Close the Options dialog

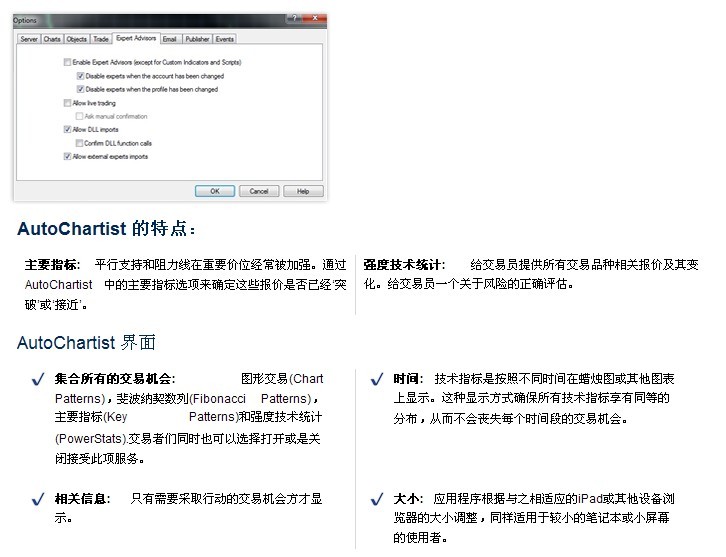[x=314, y=18]
